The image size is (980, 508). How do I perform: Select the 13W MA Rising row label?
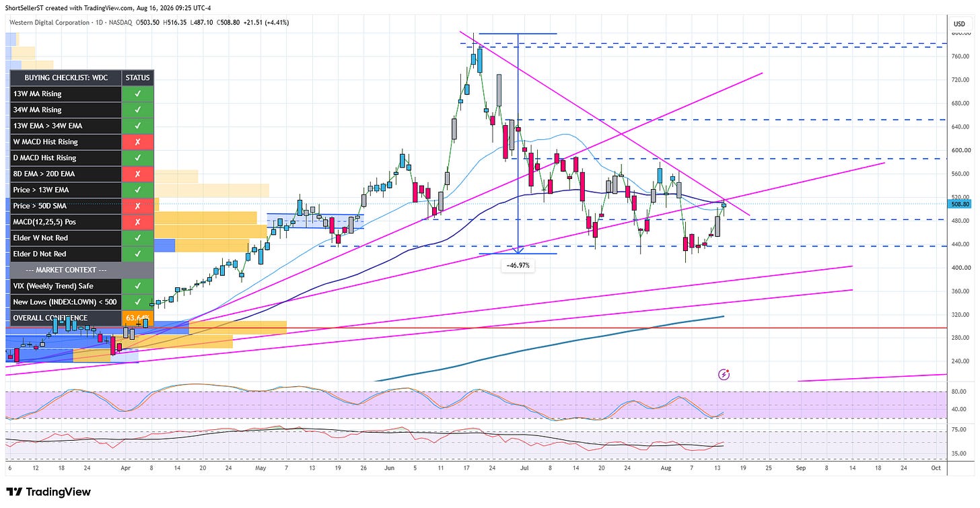click(38, 94)
